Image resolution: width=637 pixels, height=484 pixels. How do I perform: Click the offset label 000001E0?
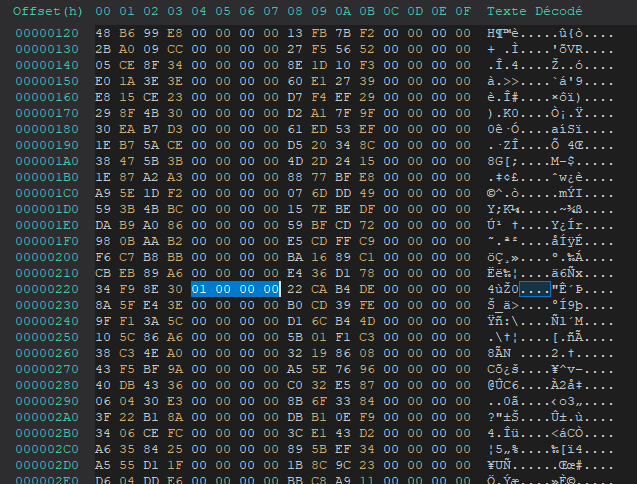(x=47, y=225)
